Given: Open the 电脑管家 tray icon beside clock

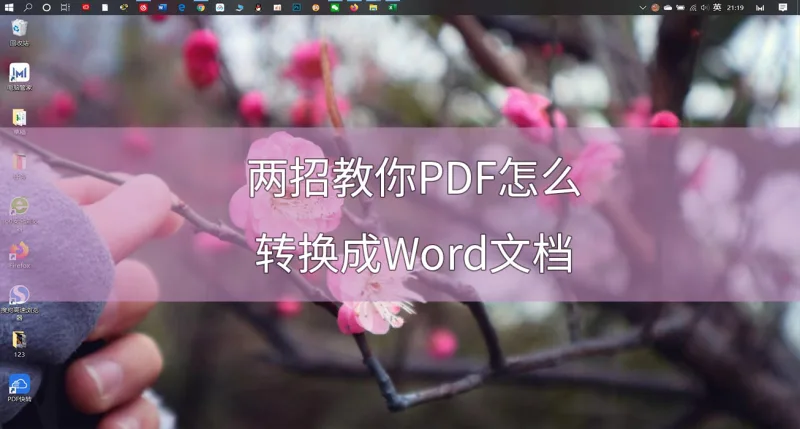Looking at the screenshot, I should click(x=760, y=8).
